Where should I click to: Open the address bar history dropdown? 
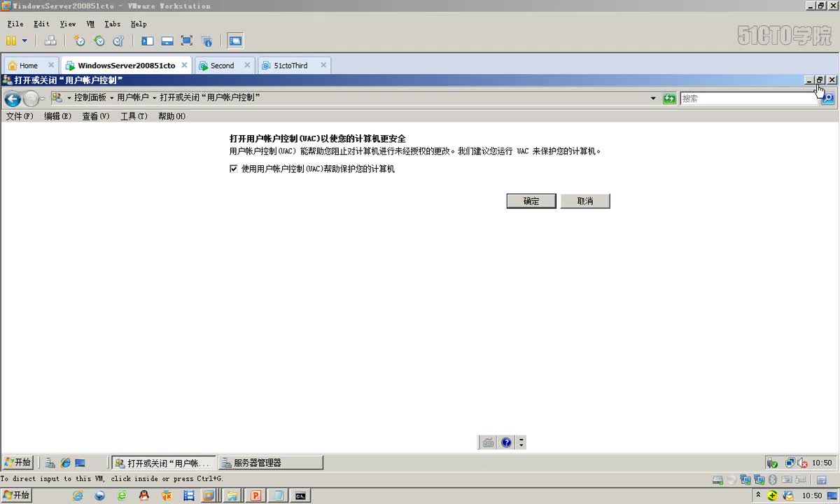click(653, 99)
